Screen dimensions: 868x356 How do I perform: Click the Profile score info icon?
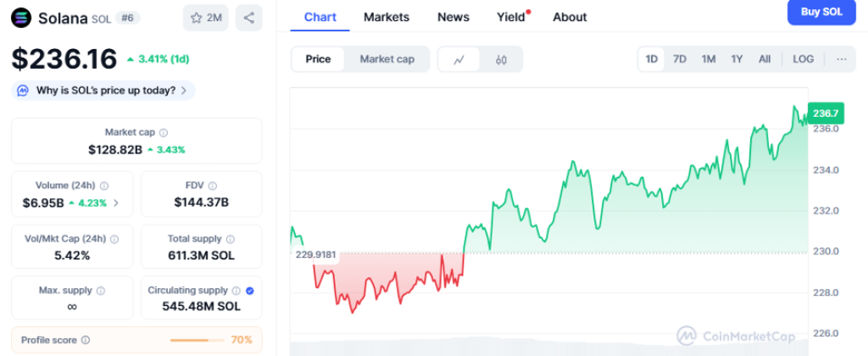coord(85,340)
